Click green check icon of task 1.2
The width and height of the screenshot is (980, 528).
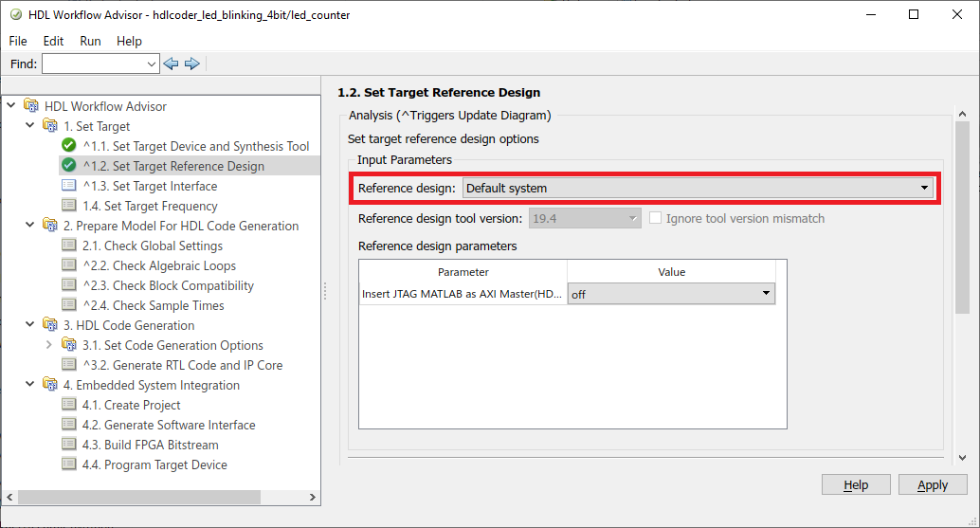[x=69, y=166]
